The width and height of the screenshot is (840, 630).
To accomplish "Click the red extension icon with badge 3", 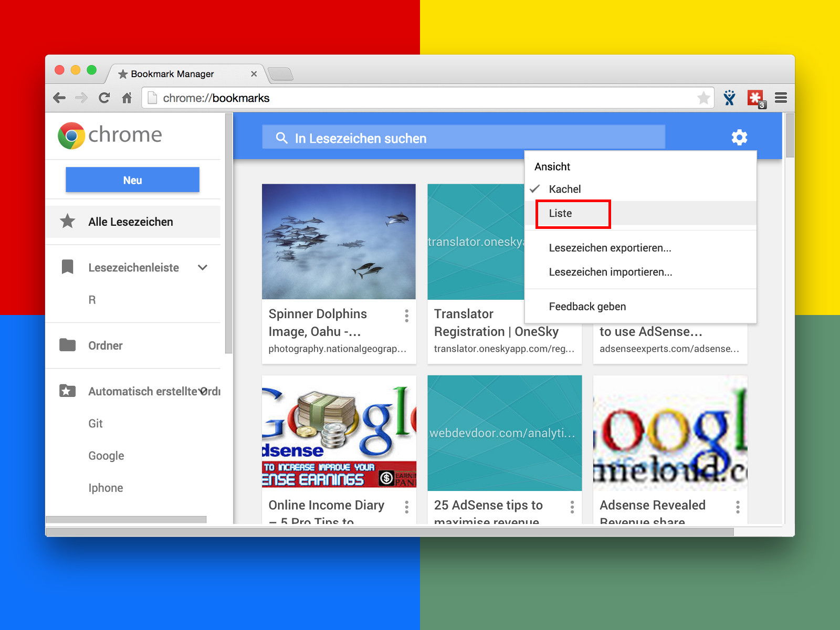I will pyautogui.click(x=756, y=98).
